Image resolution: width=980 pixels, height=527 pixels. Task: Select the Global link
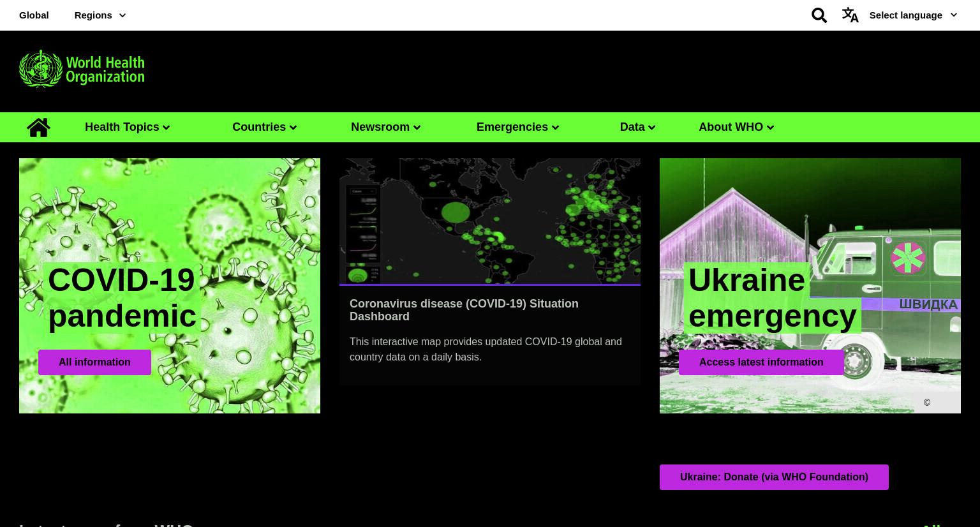point(34,15)
